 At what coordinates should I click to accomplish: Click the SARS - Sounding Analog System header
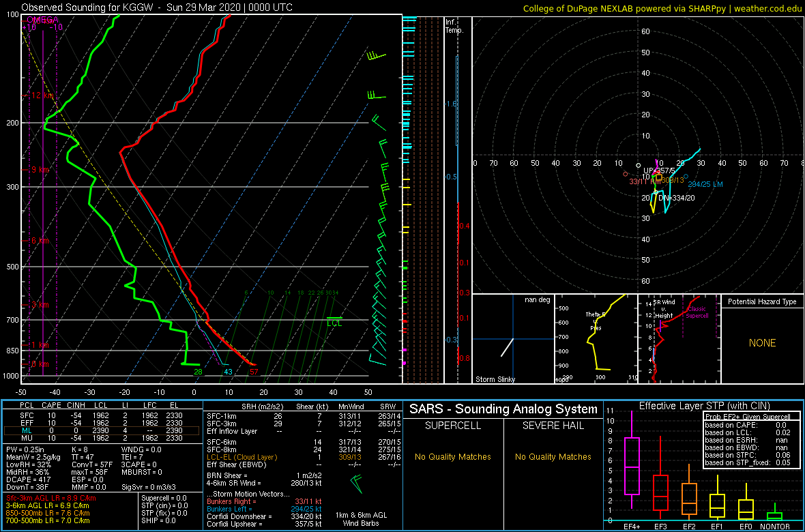[x=503, y=409]
